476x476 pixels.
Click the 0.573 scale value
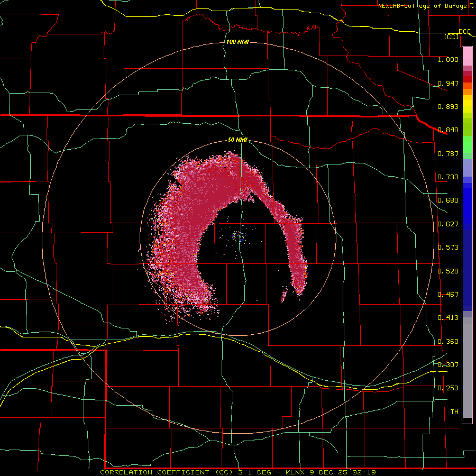coord(448,248)
